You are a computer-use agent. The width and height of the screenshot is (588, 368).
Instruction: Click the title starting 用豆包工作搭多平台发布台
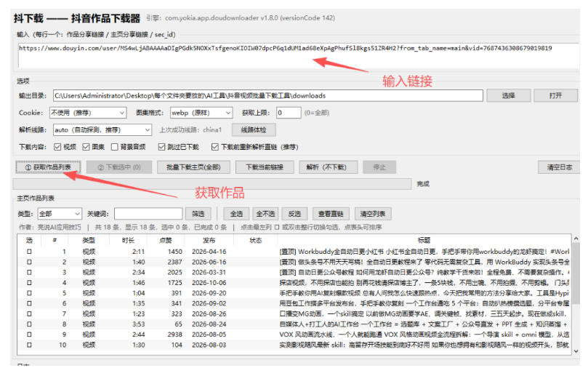[x=424, y=303]
